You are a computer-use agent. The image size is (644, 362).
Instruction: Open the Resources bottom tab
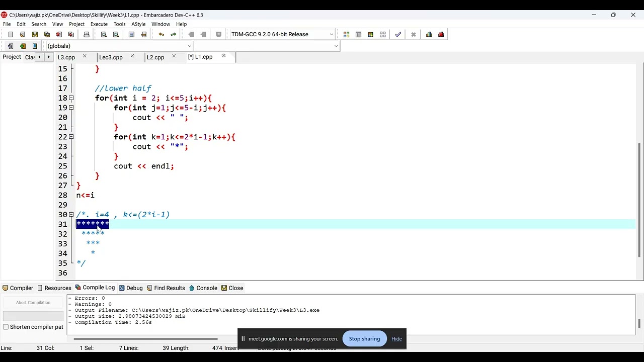point(54,288)
